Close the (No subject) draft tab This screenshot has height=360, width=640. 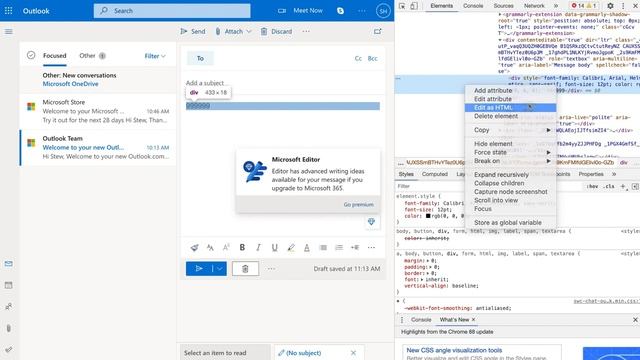pos(353,353)
